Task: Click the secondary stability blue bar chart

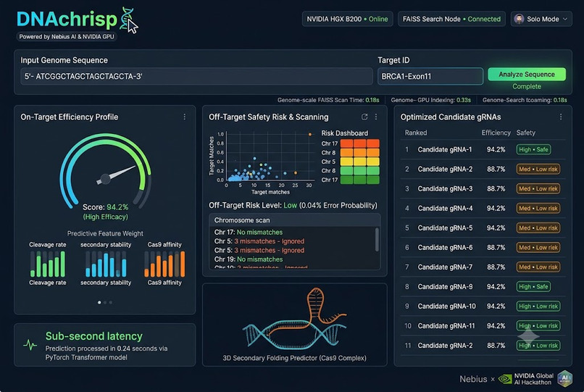Action: [106, 264]
